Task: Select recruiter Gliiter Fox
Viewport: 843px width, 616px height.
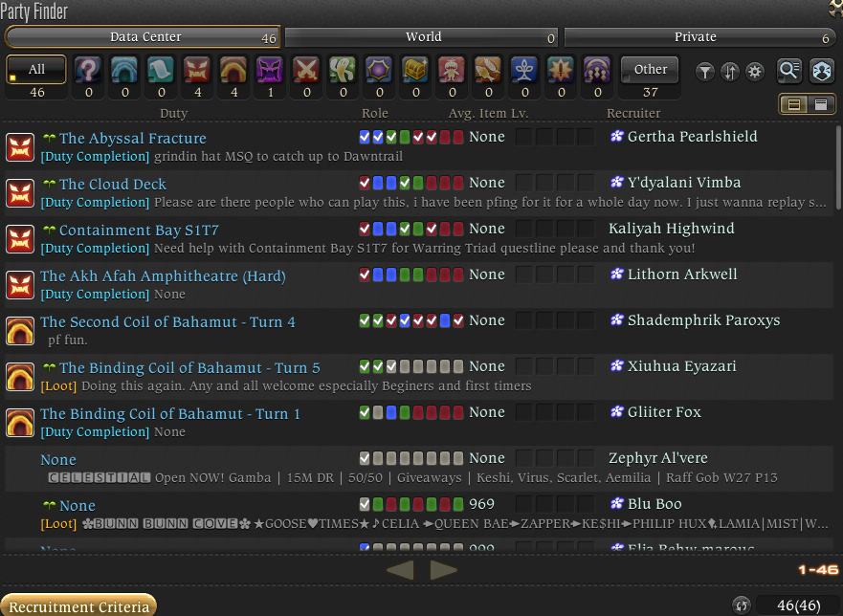Action: 664,412
